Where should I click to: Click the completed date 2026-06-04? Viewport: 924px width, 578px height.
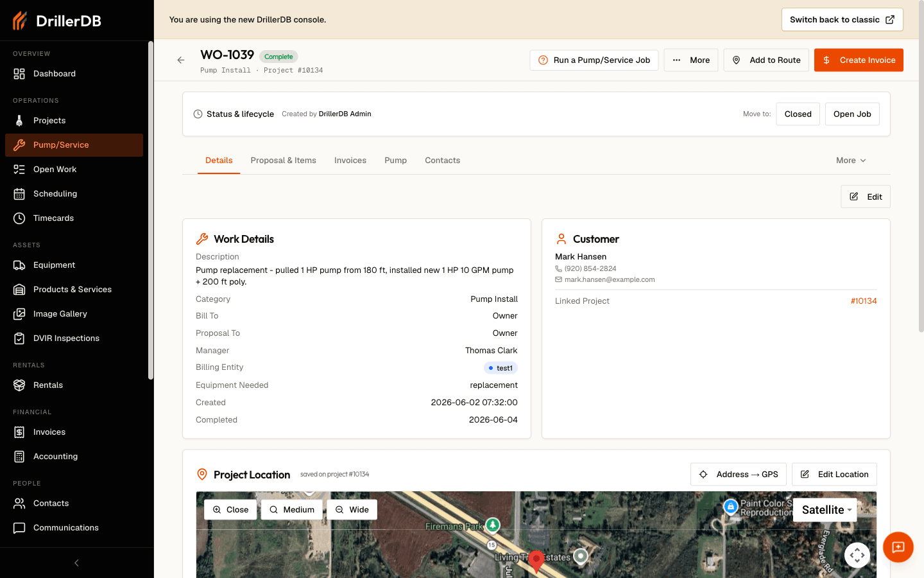pos(493,420)
